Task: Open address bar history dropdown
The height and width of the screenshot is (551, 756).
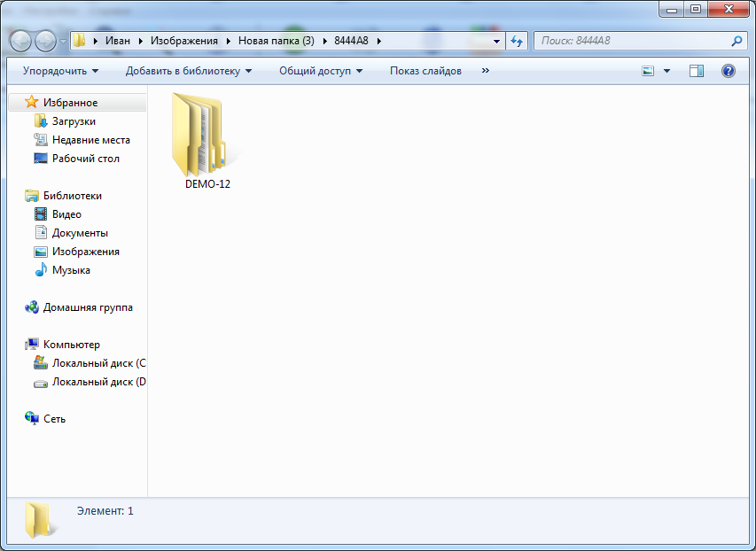Action: (x=496, y=41)
